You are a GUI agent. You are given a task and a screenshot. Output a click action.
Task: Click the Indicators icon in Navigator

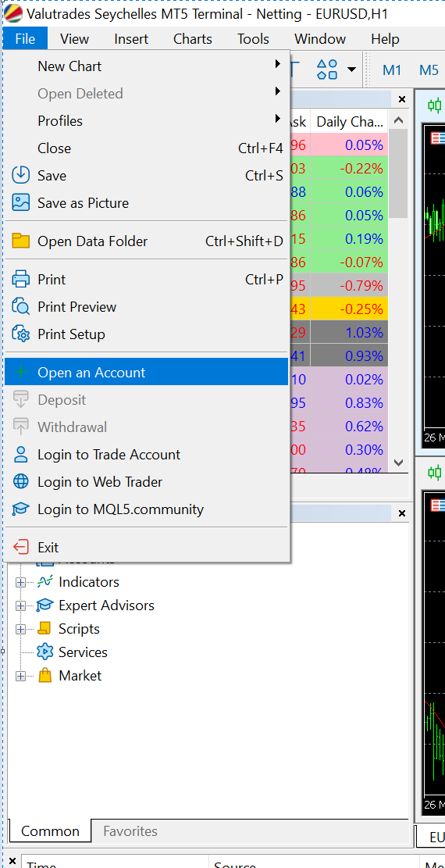[44, 581]
